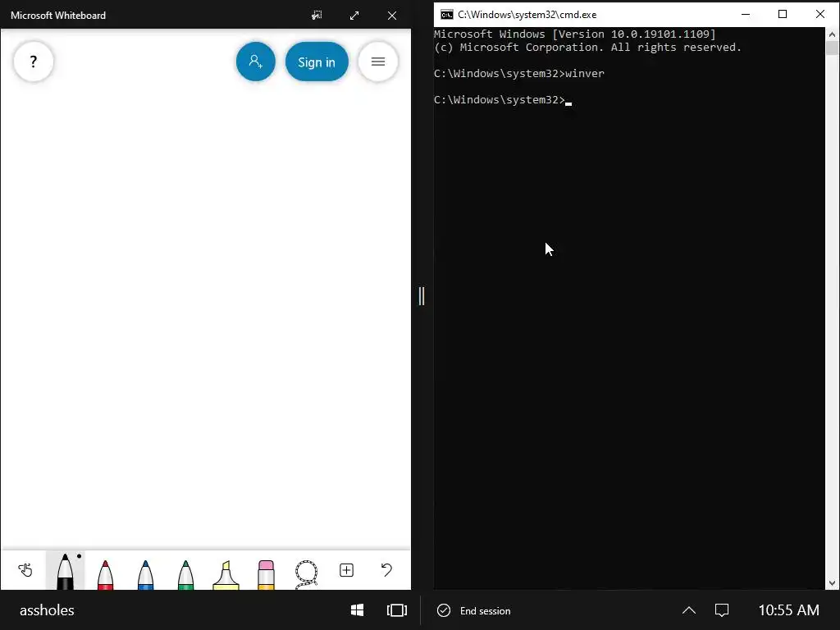Open the add content plus button
This screenshot has width=840, height=630.
[347, 570]
